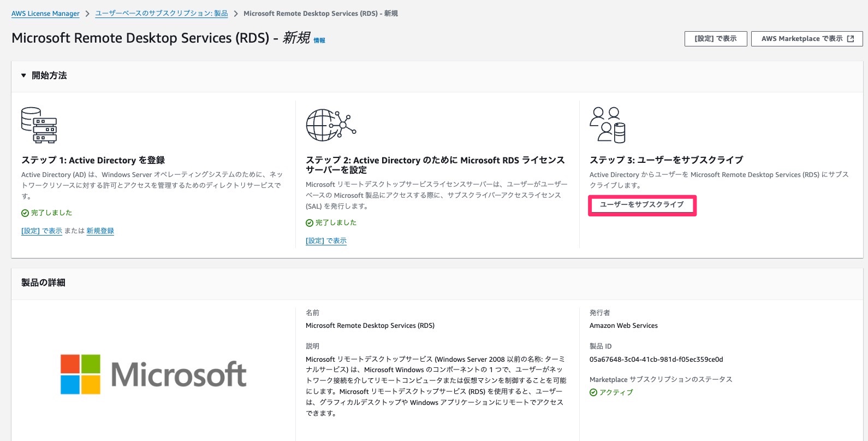Click the Amazon Web Services publisher text

click(623, 326)
